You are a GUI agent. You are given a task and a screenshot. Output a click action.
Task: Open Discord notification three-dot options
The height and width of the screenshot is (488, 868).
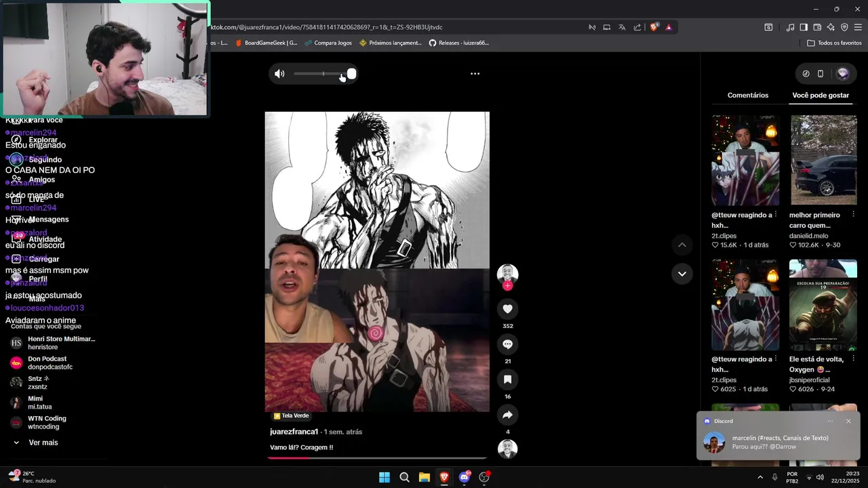point(830,421)
